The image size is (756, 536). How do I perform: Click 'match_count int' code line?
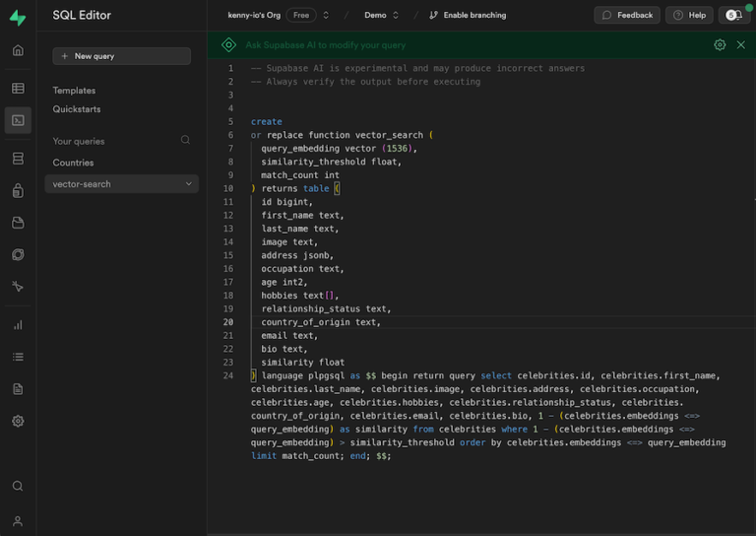[x=300, y=175]
